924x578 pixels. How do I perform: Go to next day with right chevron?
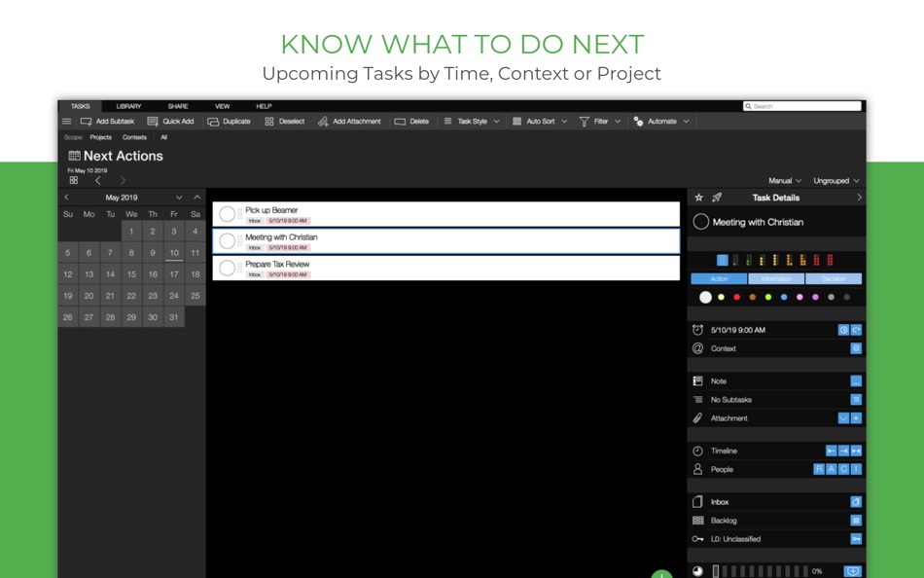(123, 180)
